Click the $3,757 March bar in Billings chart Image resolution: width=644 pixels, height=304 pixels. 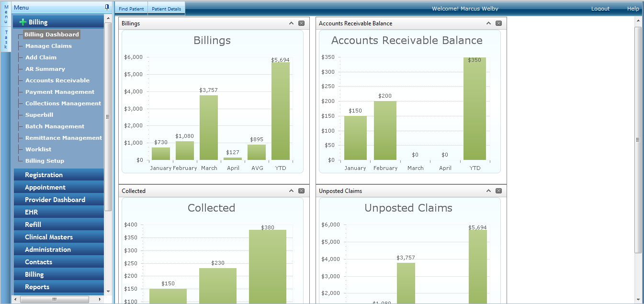209,127
